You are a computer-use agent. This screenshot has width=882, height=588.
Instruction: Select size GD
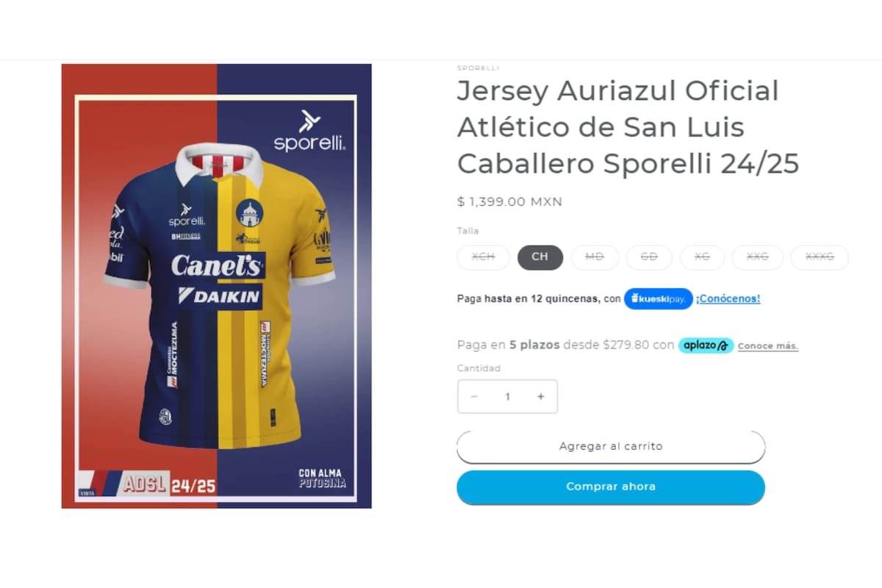point(649,257)
